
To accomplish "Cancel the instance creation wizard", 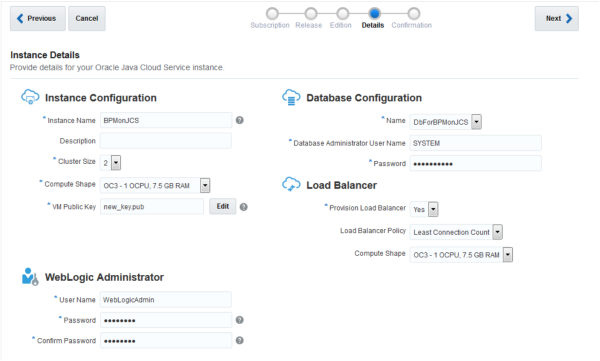I will pos(87,18).
